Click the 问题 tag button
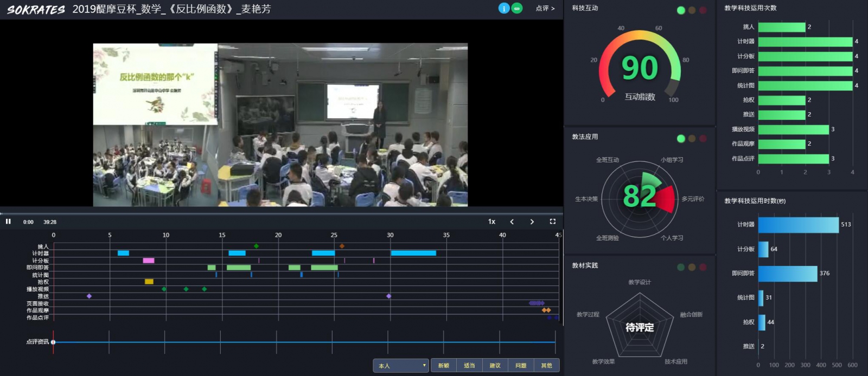Screen dimensions: 868x376 pos(521,366)
